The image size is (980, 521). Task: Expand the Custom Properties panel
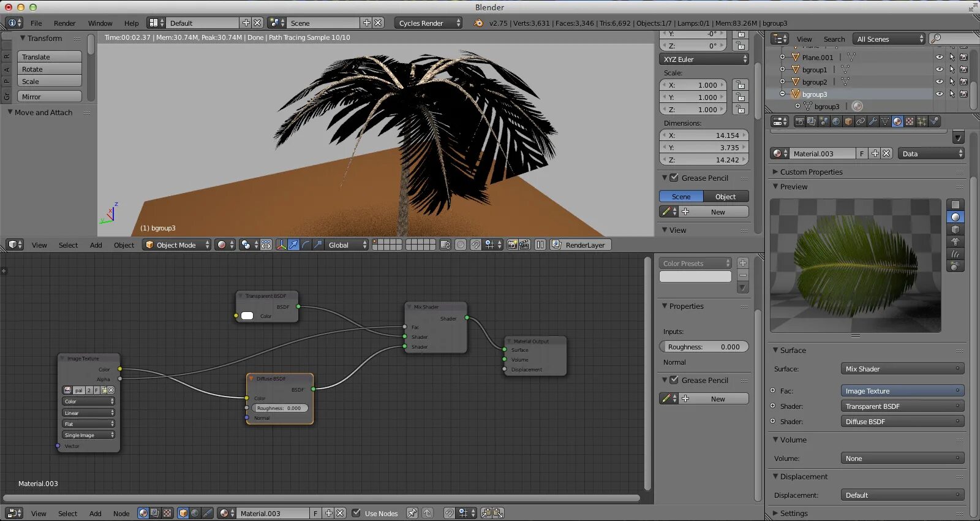[811, 172]
